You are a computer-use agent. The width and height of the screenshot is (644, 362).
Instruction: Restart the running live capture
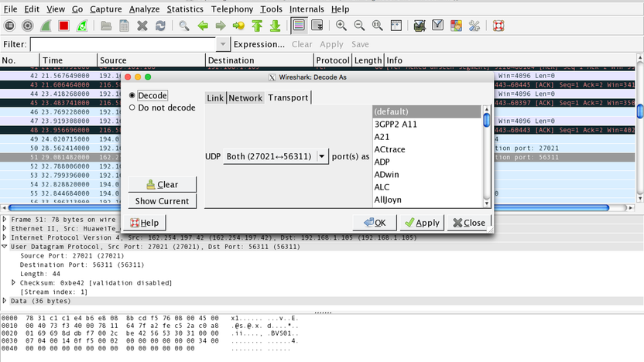tap(82, 26)
